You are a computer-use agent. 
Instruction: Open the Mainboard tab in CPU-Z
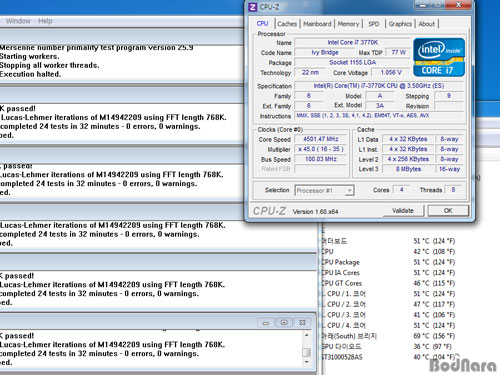click(x=317, y=24)
